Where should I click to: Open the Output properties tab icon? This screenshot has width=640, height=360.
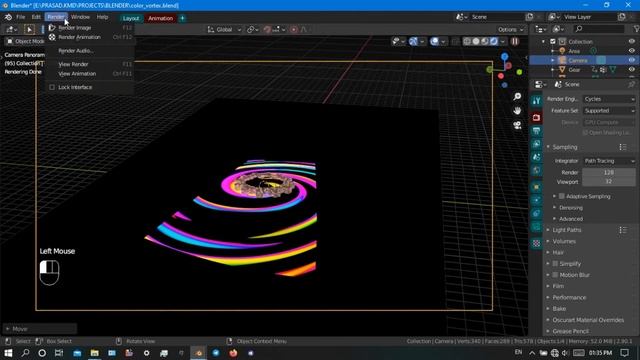coord(536,131)
